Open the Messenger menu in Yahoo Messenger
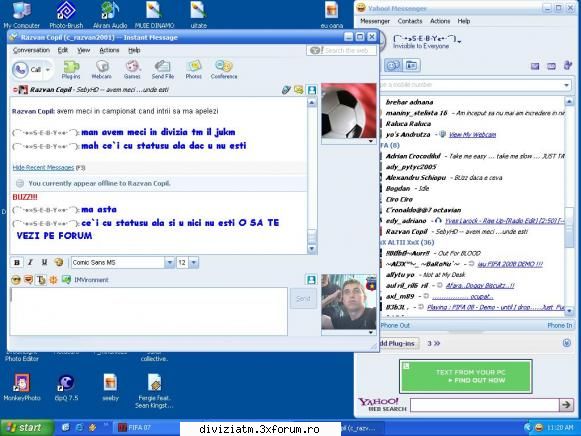Screen dimensions: 581x436 pos(375,21)
